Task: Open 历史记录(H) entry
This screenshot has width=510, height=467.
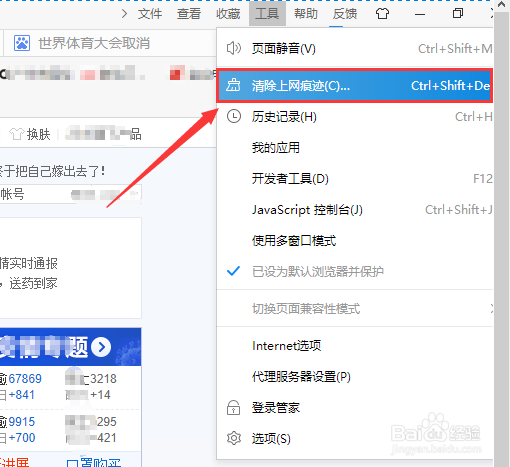Action: (355, 117)
